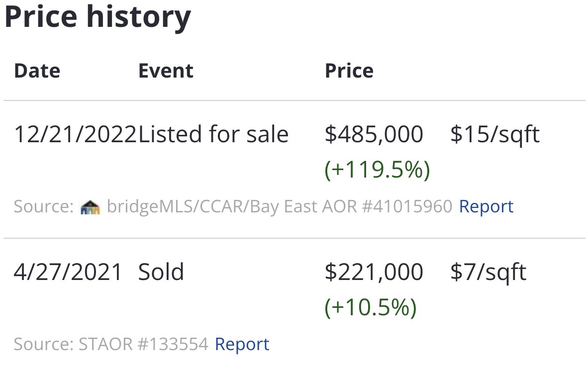Click the $15/sqft value

pos(494,134)
